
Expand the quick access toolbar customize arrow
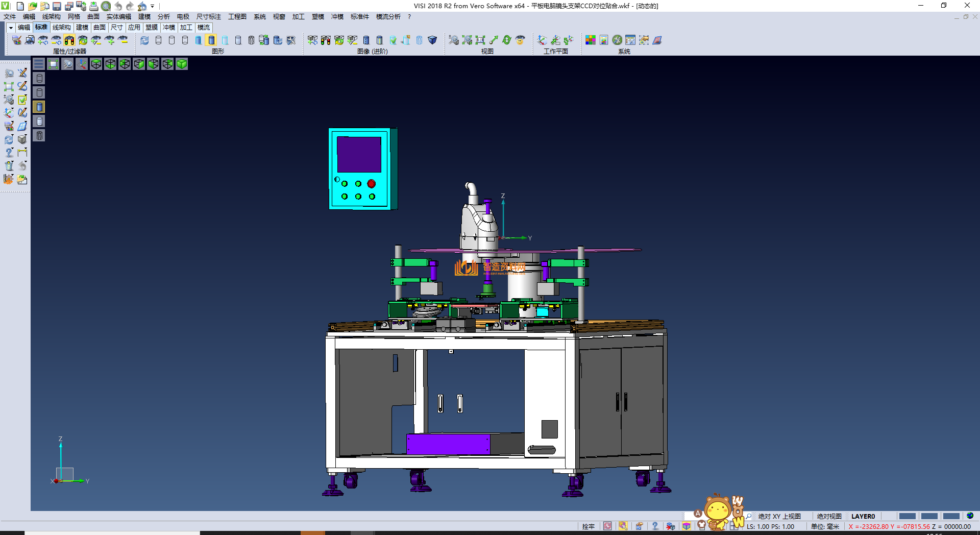[x=153, y=7]
